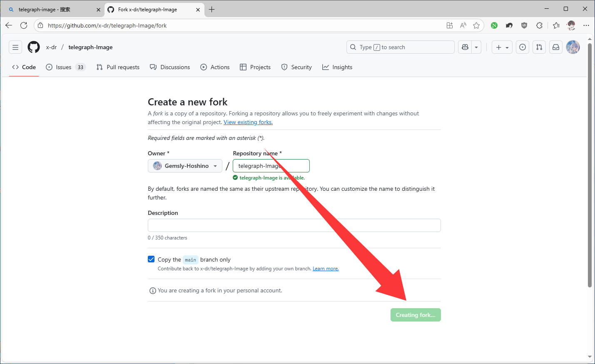Open the GitHub hamburger navigation menu
Viewport: 595px width, 364px height.
(x=15, y=47)
